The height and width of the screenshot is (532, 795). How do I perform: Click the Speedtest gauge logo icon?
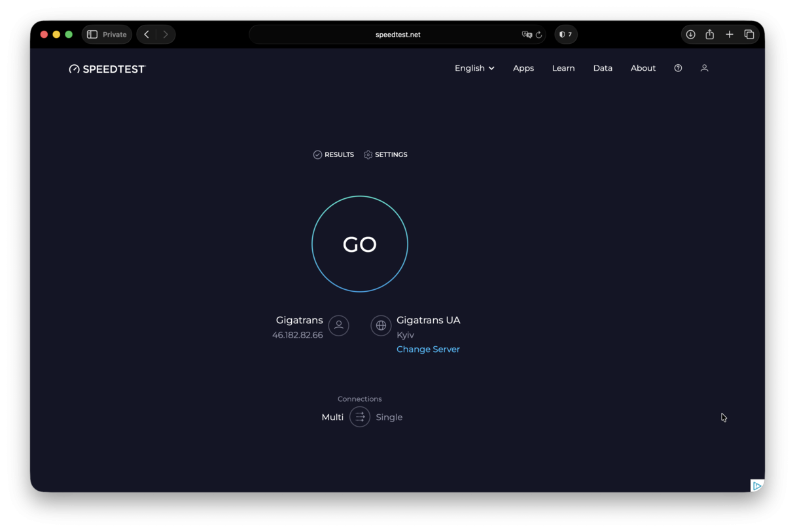tap(73, 68)
